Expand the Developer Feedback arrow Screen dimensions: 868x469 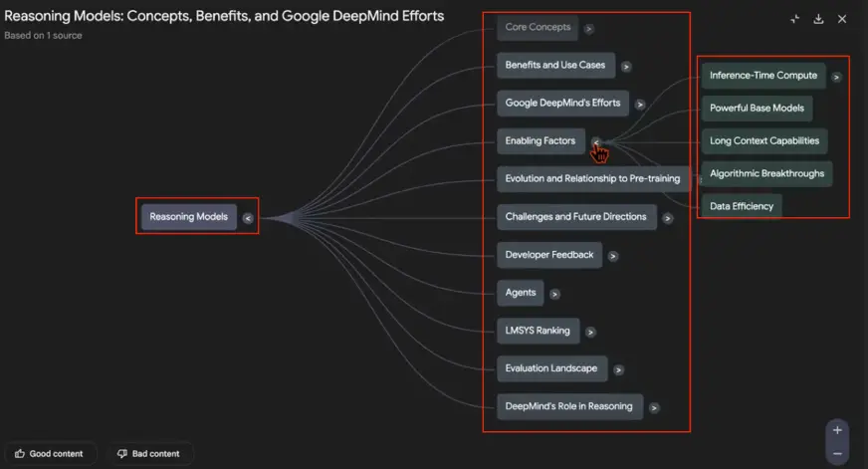pyautogui.click(x=613, y=256)
